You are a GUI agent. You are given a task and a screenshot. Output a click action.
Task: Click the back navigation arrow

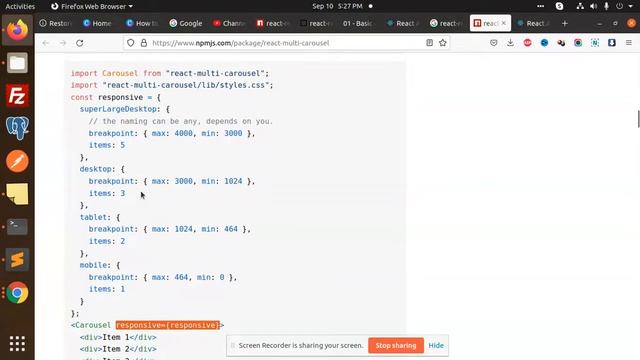point(46,43)
